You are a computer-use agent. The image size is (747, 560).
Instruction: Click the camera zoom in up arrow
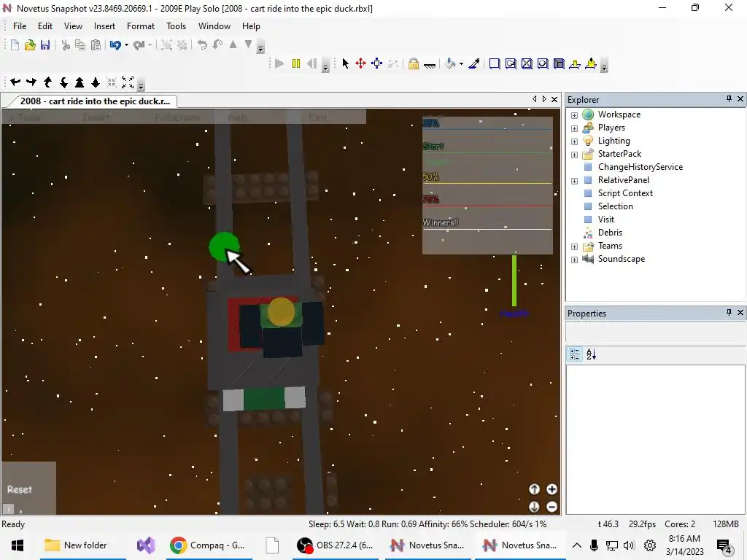(80, 82)
